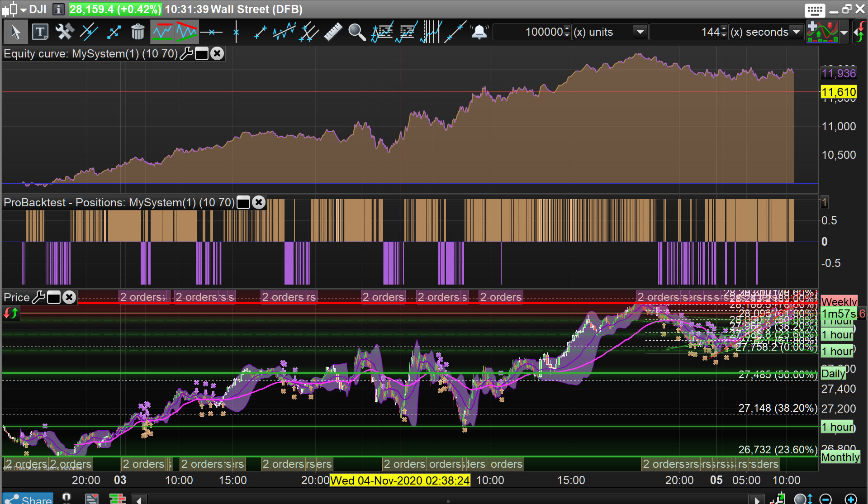Toggle the support and resistance lines tool
The image size is (868, 504).
click(162, 32)
